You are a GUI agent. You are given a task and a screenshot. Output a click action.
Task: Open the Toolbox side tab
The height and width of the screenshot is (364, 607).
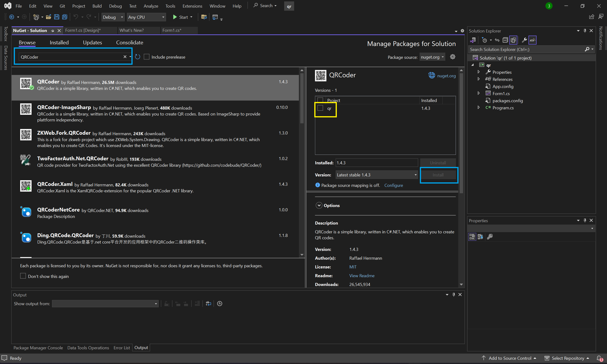coord(5,34)
